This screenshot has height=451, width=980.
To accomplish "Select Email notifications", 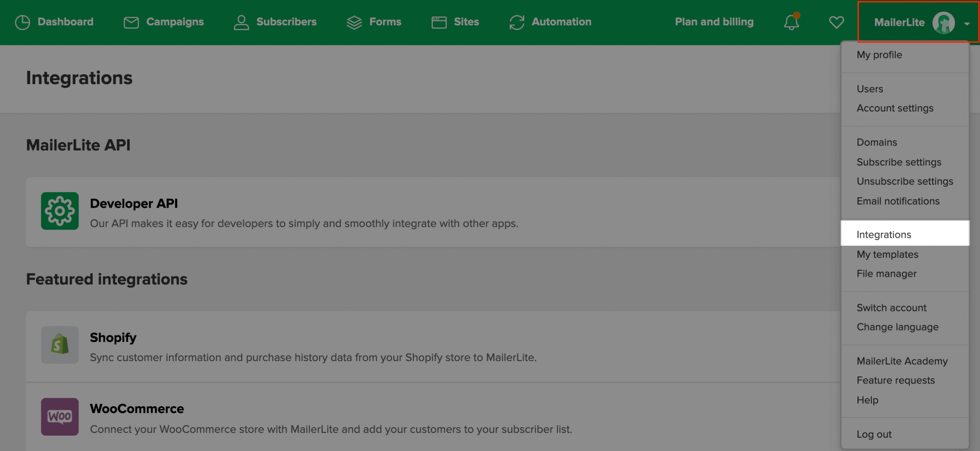I will [x=898, y=201].
